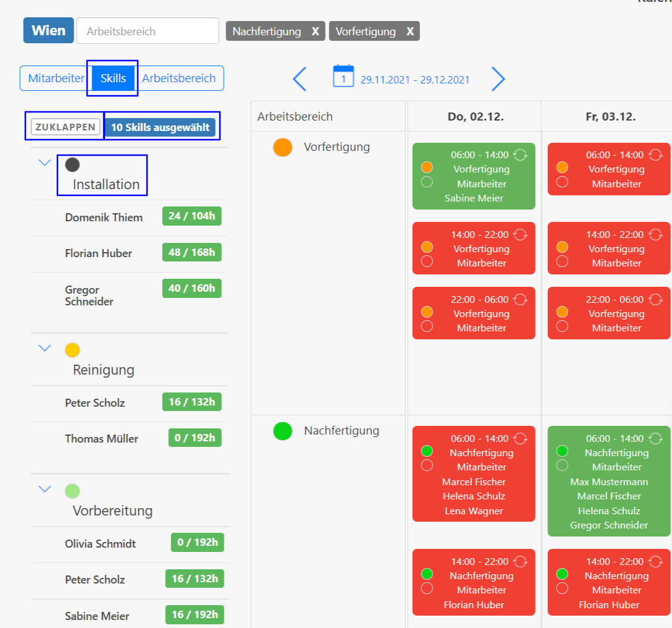Toggle empty circle on Sabine Meier shift
Image resolution: width=672 pixels, height=628 pixels.
click(427, 182)
